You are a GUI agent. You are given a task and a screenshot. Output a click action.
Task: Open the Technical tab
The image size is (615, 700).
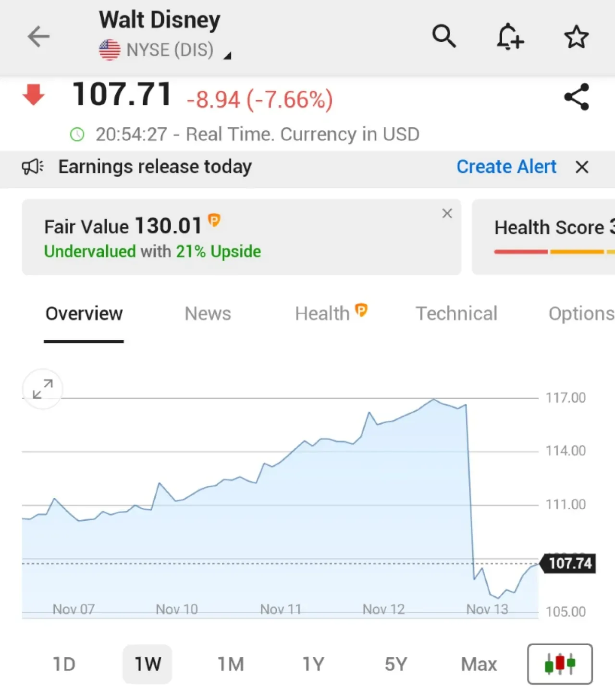[456, 314]
